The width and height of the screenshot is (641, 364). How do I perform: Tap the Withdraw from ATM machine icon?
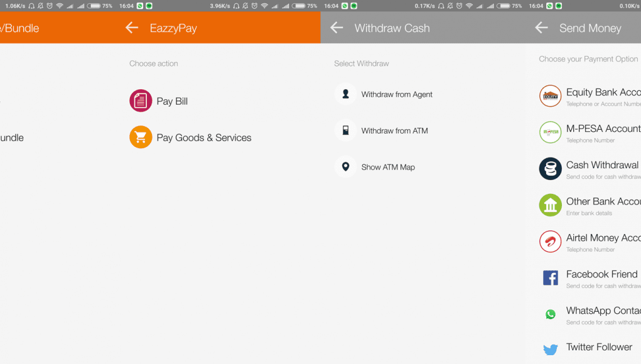click(x=345, y=131)
